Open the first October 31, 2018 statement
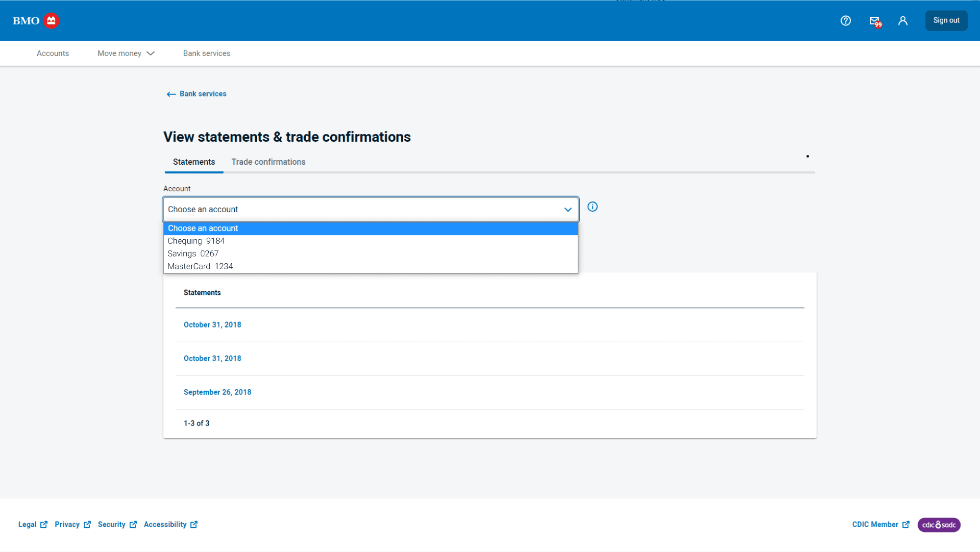The image size is (980, 552). (x=212, y=325)
